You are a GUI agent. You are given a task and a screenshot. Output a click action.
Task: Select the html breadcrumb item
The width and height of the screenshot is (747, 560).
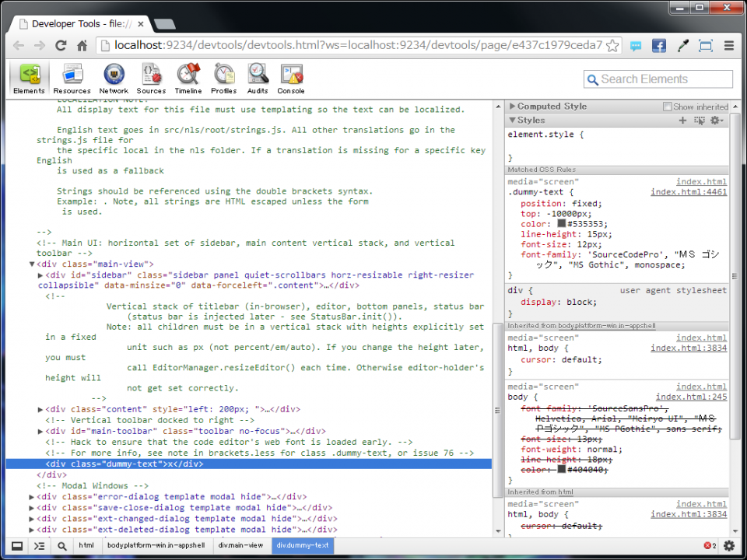coord(86,546)
